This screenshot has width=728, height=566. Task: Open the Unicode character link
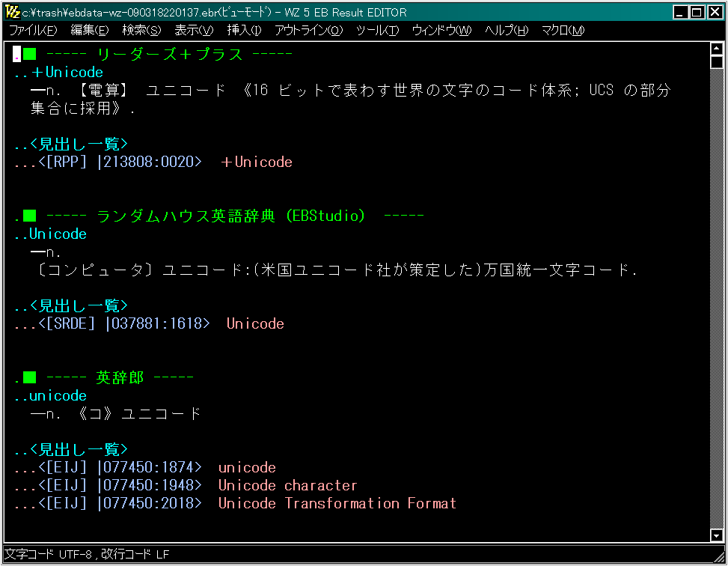(288, 486)
